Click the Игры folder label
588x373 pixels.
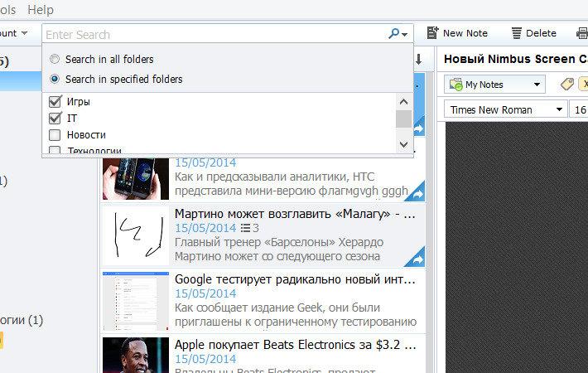[79, 102]
